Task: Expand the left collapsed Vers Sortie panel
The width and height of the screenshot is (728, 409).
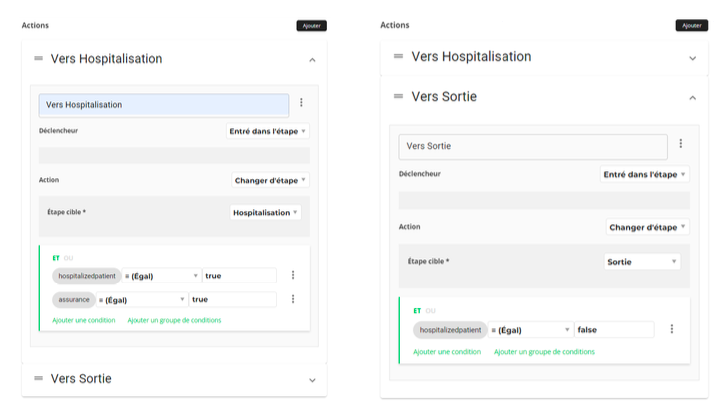Action: tap(312, 380)
